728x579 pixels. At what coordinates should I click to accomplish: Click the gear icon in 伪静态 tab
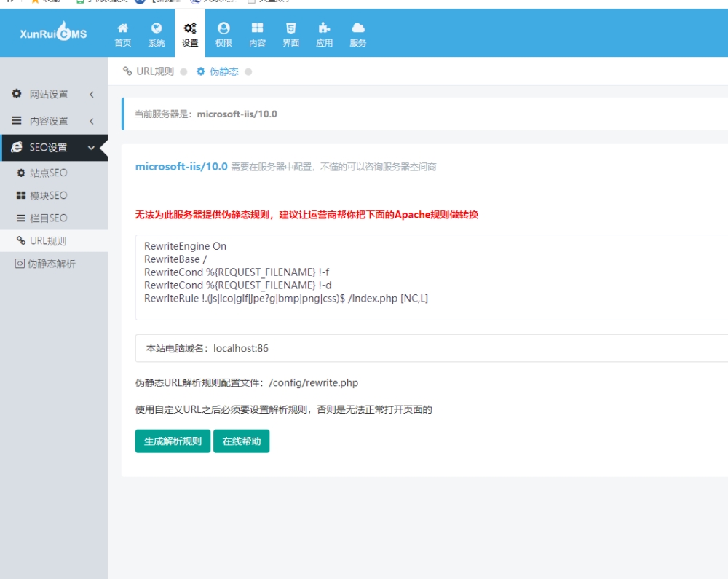pos(201,71)
